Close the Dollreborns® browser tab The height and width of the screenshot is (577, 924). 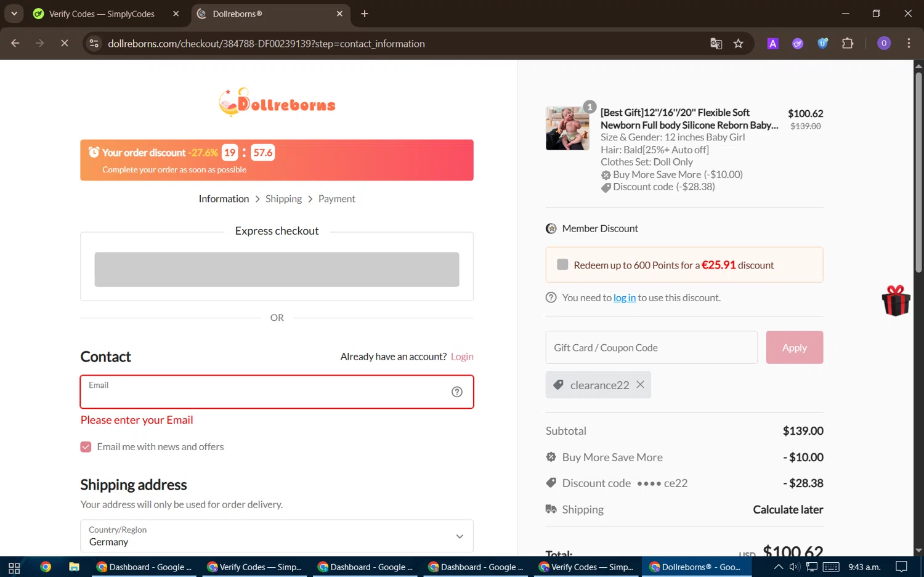(339, 14)
